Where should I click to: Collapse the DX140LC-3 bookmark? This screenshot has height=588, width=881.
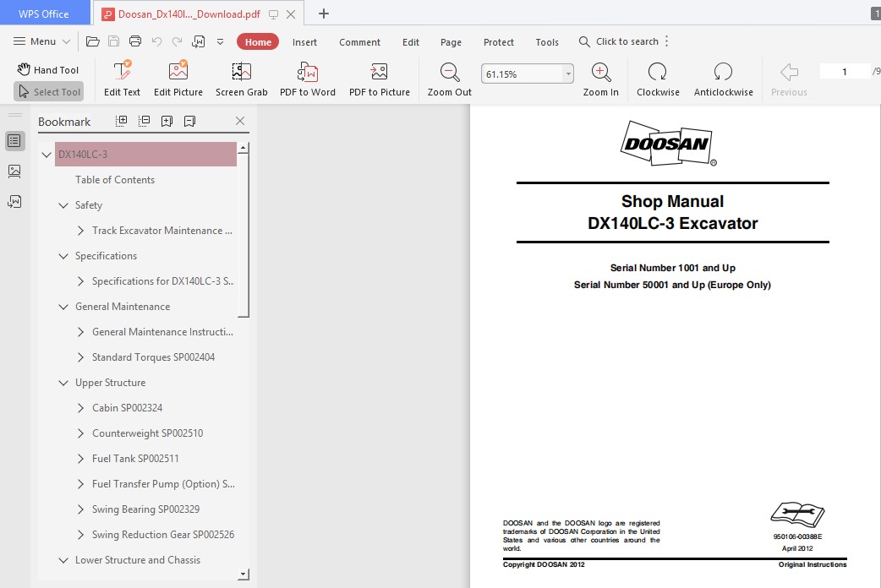47,155
